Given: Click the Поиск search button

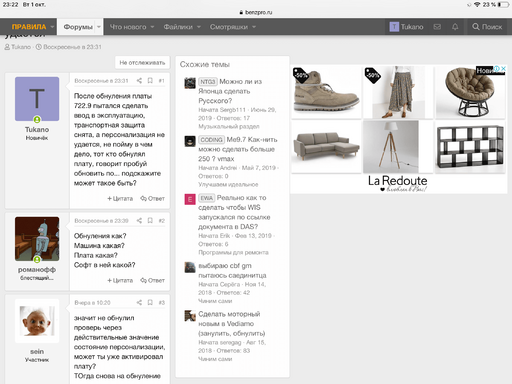Looking at the screenshot, I should coord(487,27).
